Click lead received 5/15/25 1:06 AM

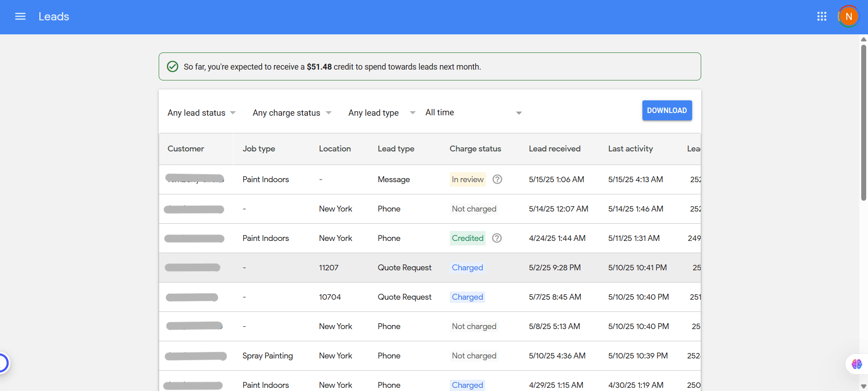click(557, 179)
